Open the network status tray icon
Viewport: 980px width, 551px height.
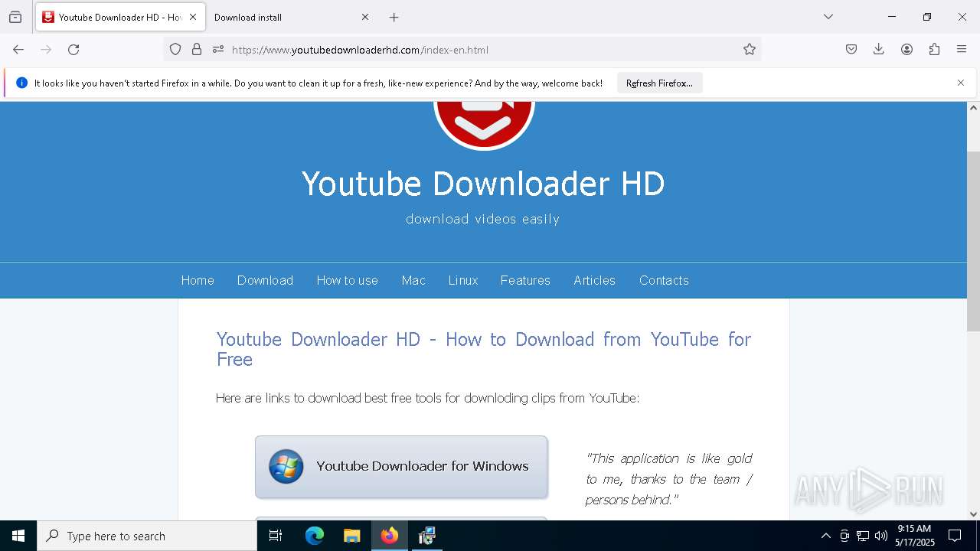click(863, 536)
